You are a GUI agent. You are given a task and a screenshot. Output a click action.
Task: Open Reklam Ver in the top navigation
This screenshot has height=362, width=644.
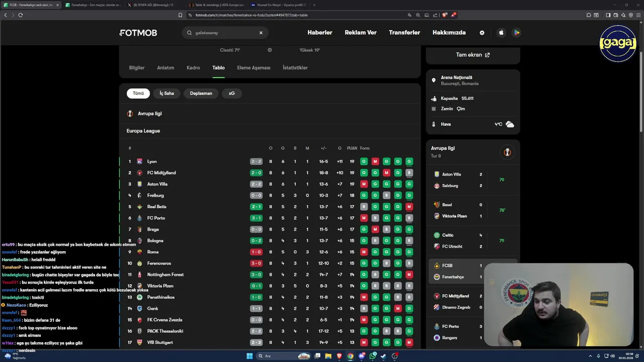coord(361,33)
